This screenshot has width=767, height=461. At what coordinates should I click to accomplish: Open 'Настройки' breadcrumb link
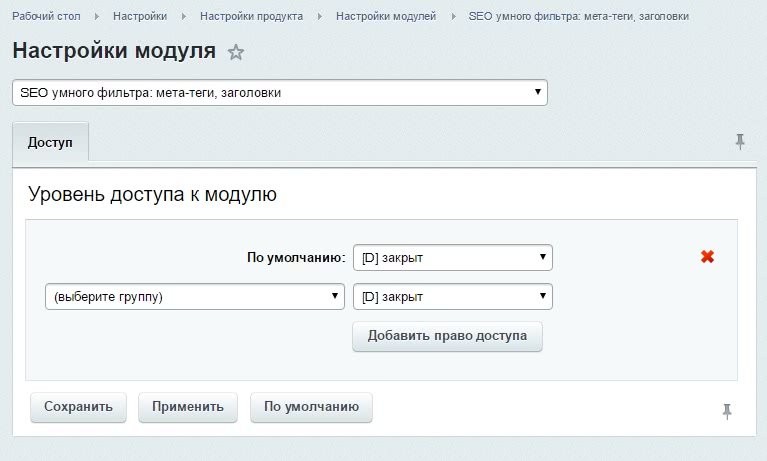[140, 16]
